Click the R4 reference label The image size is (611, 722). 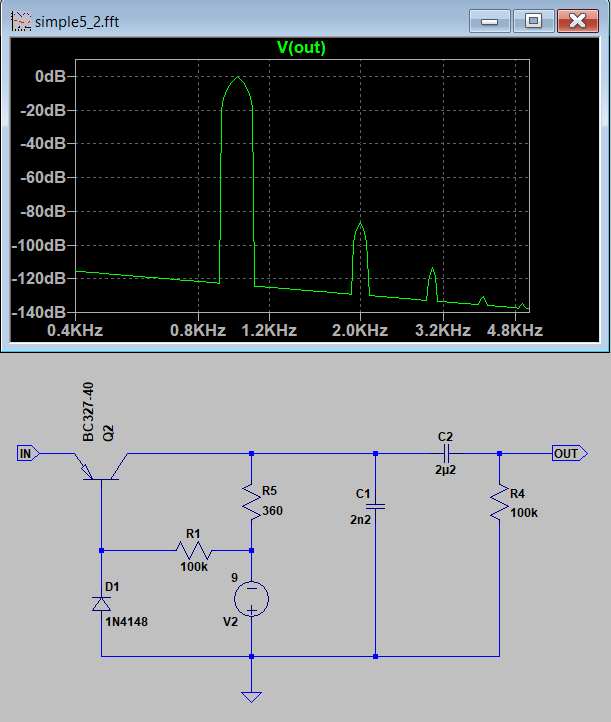[x=518, y=494]
